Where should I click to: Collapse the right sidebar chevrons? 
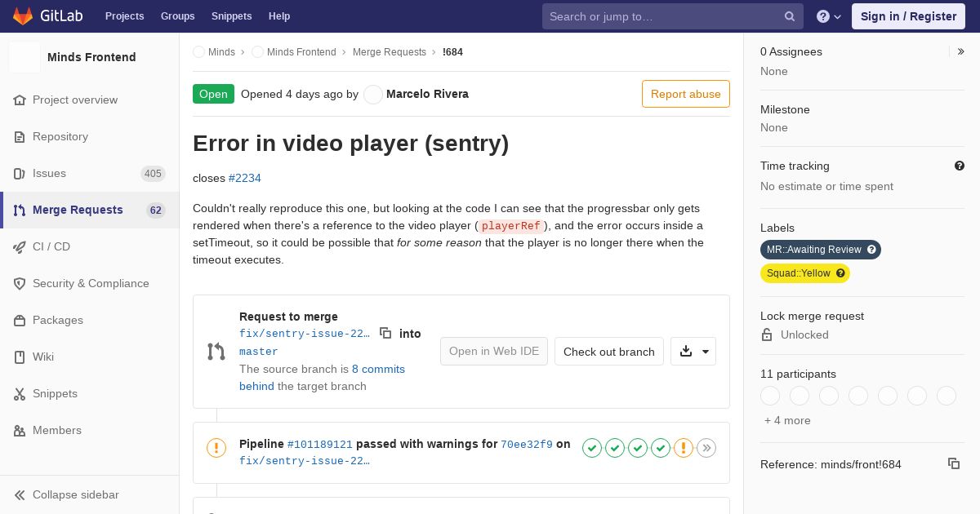point(960,51)
